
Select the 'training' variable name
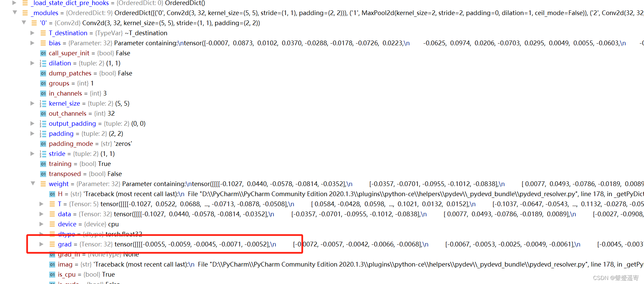point(60,164)
